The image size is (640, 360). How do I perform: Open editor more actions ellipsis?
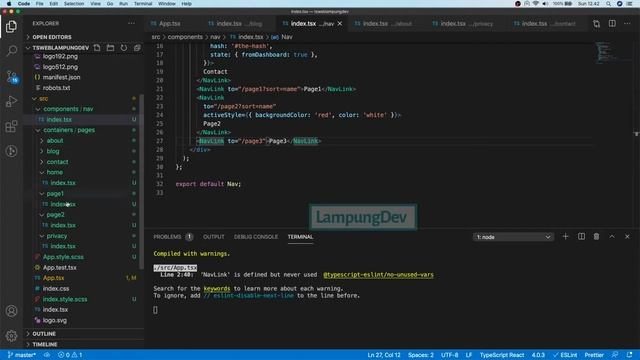pos(627,24)
